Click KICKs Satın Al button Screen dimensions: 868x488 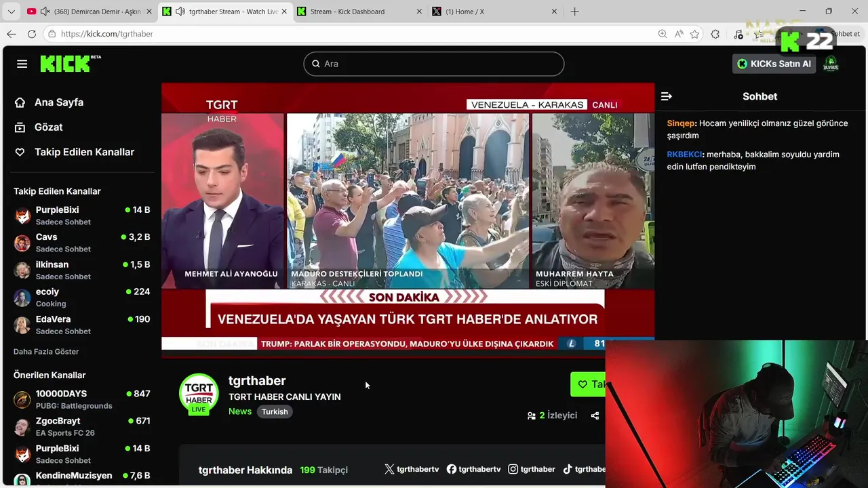(774, 64)
